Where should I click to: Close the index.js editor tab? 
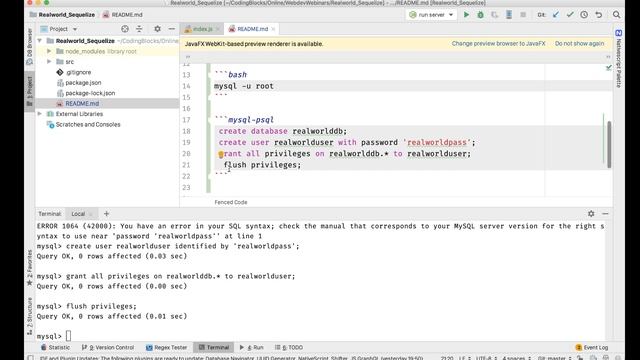click(x=218, y=29)
